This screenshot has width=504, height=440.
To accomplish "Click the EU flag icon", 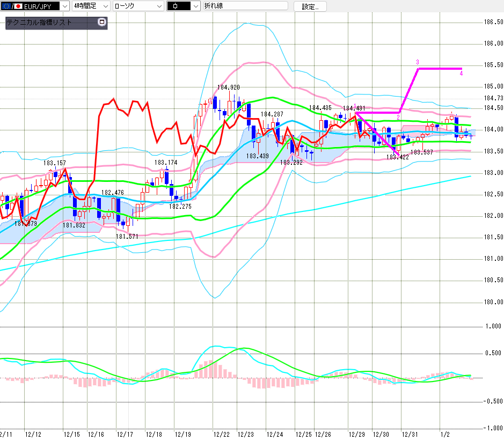I will [6, 6].
